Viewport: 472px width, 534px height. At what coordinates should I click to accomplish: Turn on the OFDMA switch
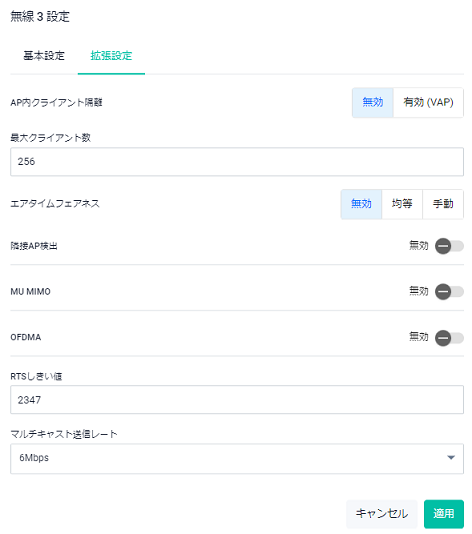click(449, 337)
